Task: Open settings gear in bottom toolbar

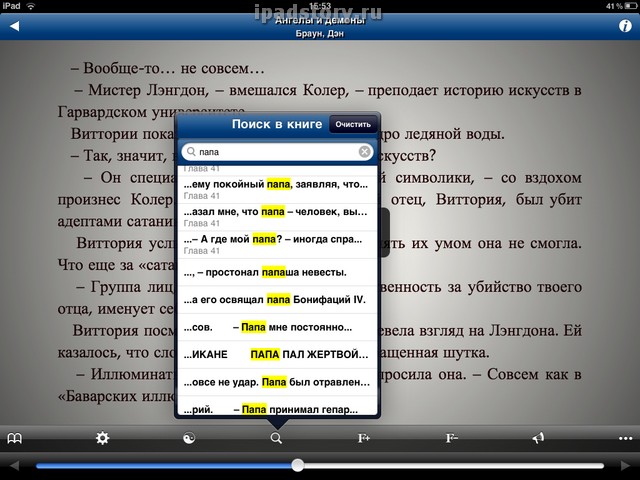Action: pyautogui.click(x=102, y=438)
